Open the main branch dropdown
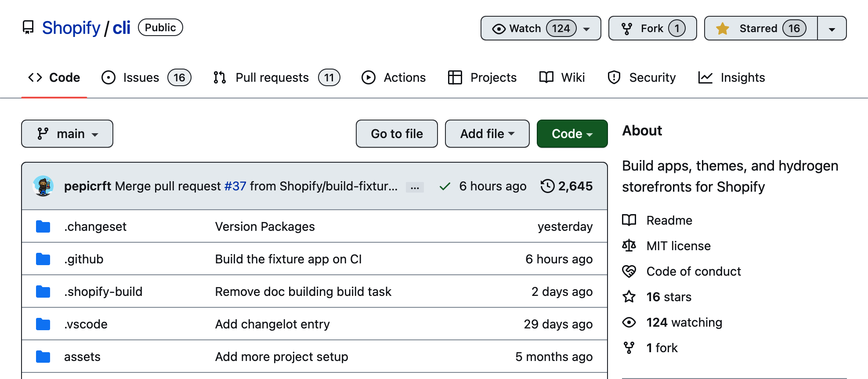This screenshot has height=379, width=868. point(67,134)
